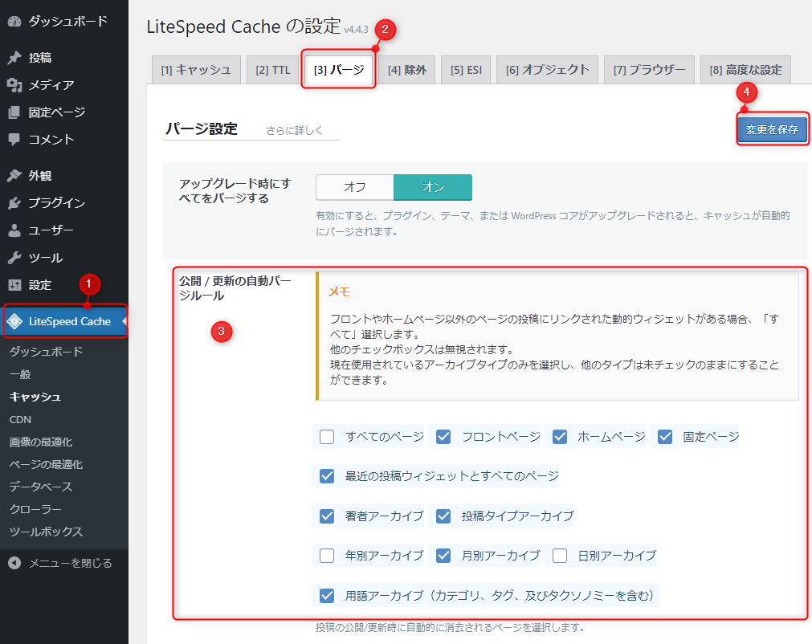Screen dimensions: 812x644
Task: Uncheck the 投稿タイプアーカイブ checkbox
Action: pyautogui.click(x=443, y=516)
